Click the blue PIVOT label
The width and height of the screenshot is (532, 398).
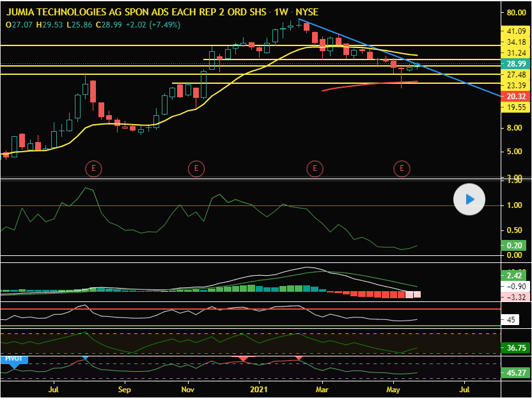point(14,359)
